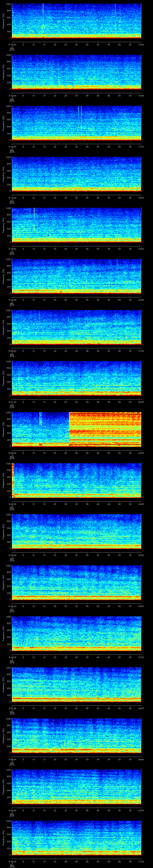Click the light column near 13 seconds in the 9:22 spectrogram
The height and width of the screenshot is (868, 153).
point(41,419)
